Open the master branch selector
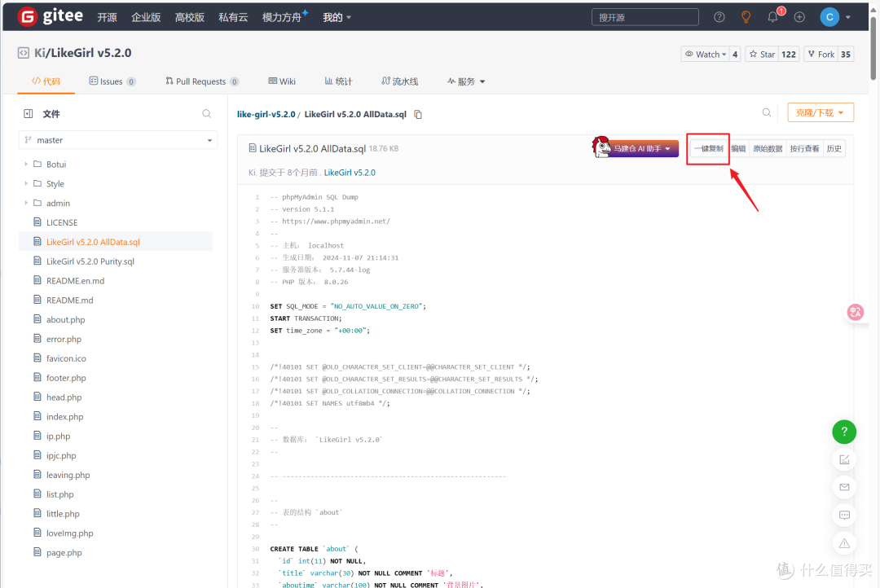 118,140
